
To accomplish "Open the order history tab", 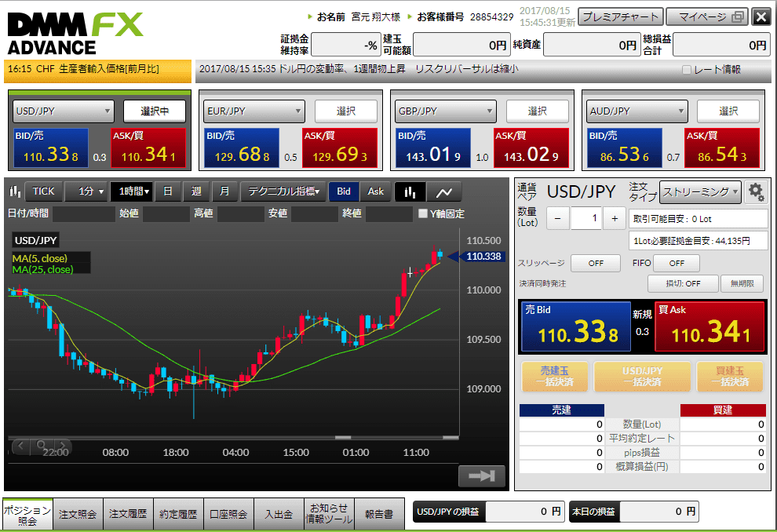I will (128, 514).
